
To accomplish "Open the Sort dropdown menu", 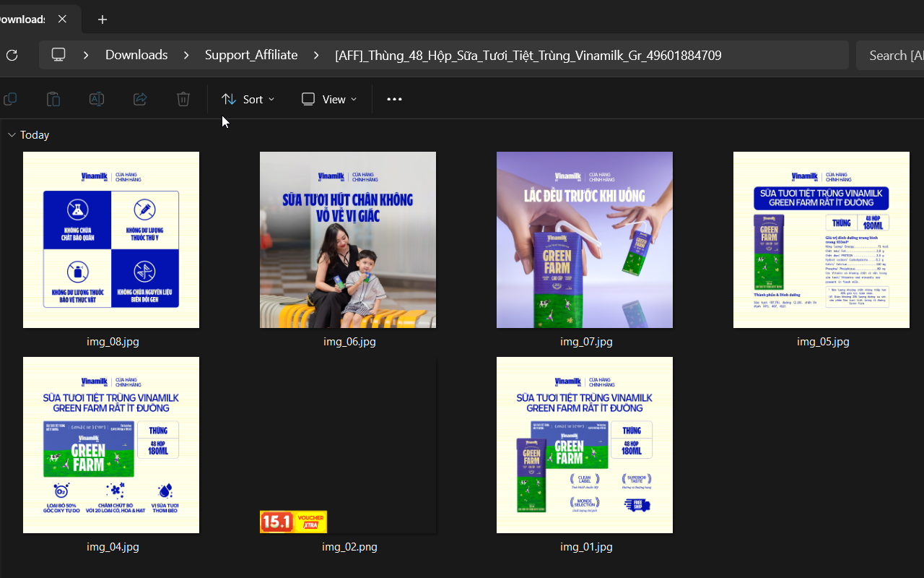I will pos(248,99).
